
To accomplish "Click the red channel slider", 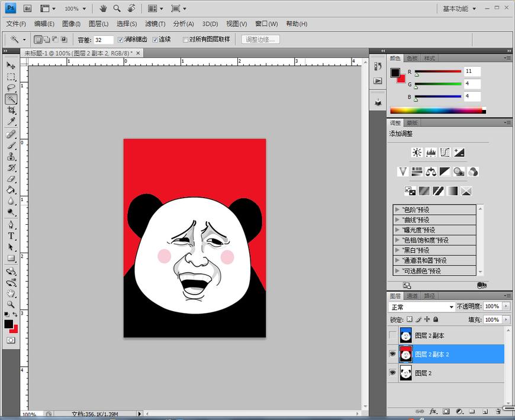I will pos(438,72).
